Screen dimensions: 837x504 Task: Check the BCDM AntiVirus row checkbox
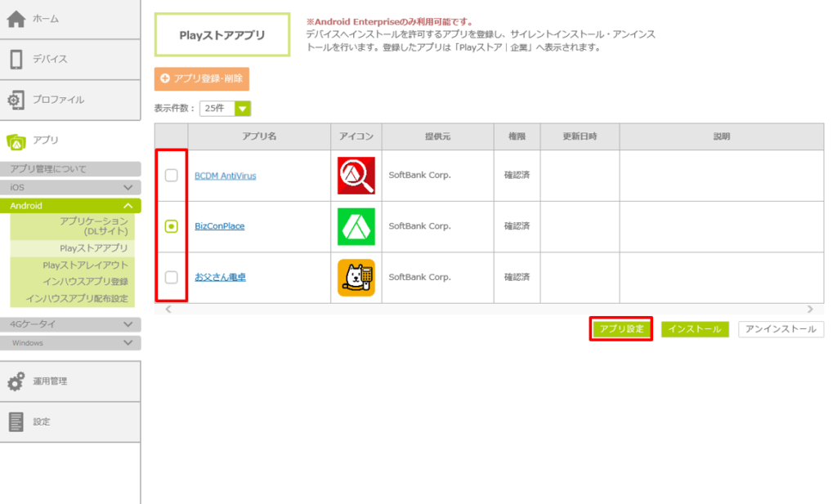(172, 176)
